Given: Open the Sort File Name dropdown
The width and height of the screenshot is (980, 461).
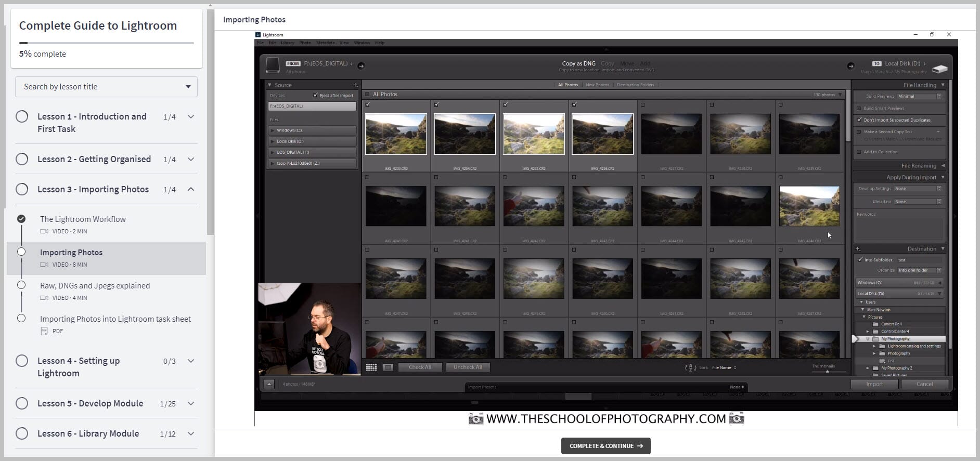Looking at the screenshot, I should (724, 367).
